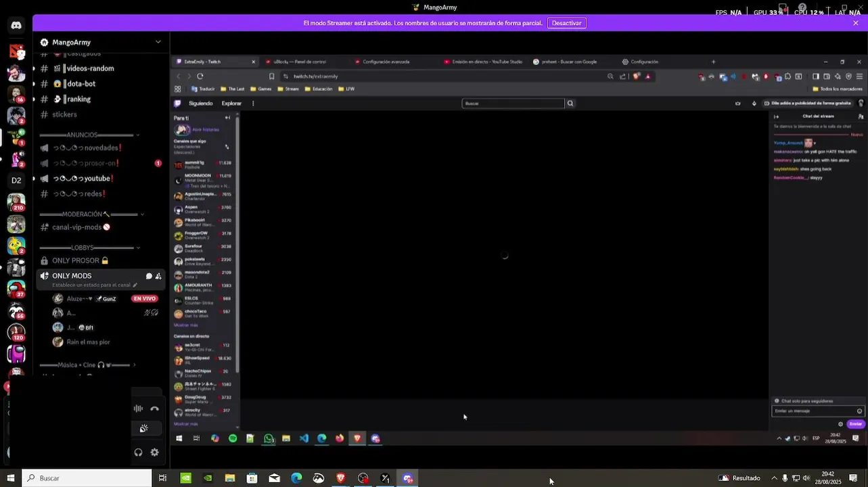Collapse the ANUNCIOS category
Image resolution: width=868 pixels, height=487 pixels.
pyautogui.click(x=90, y=135)
